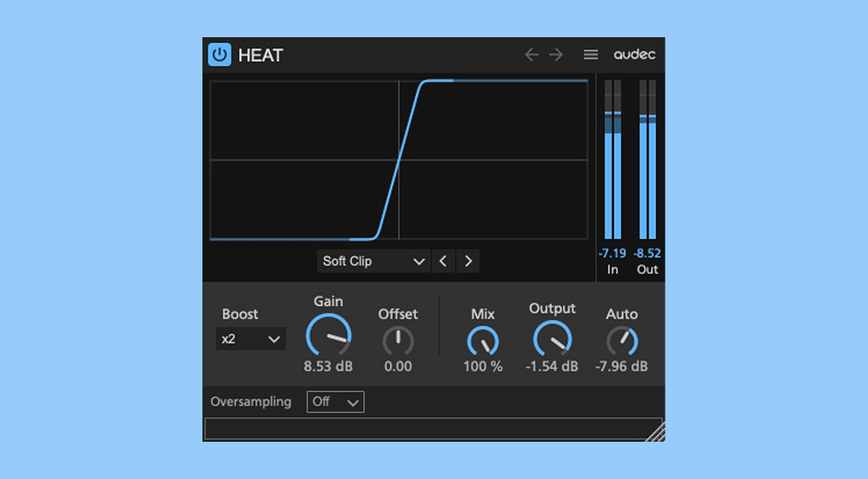Click the -8.52 output level readout

(x=647, y=253)
